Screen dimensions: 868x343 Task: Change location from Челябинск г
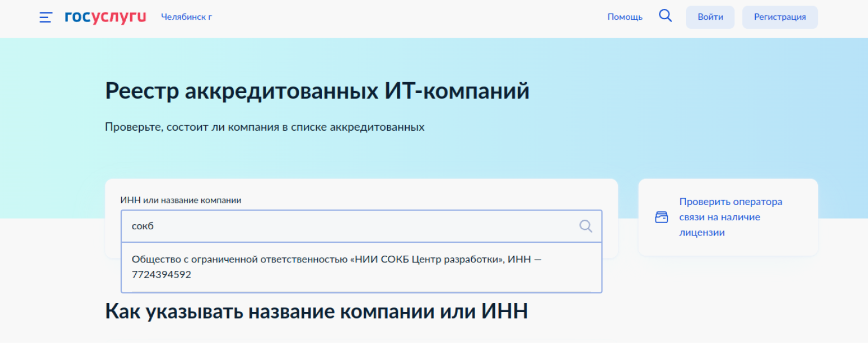click(186, 17)
